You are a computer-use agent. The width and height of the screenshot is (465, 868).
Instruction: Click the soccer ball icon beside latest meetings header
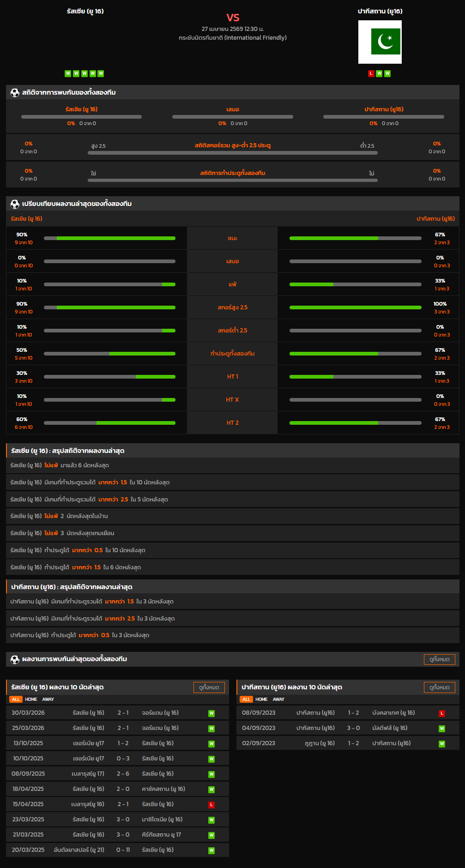[15, 659]
